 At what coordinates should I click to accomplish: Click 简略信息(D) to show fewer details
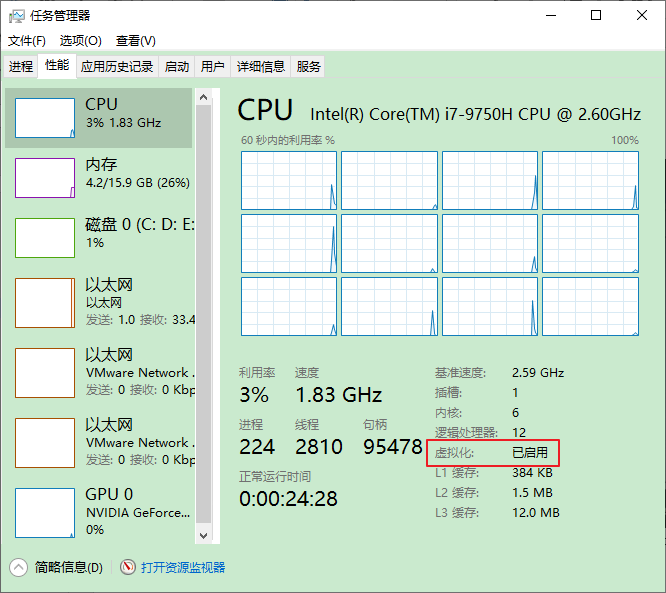[68, 568]
